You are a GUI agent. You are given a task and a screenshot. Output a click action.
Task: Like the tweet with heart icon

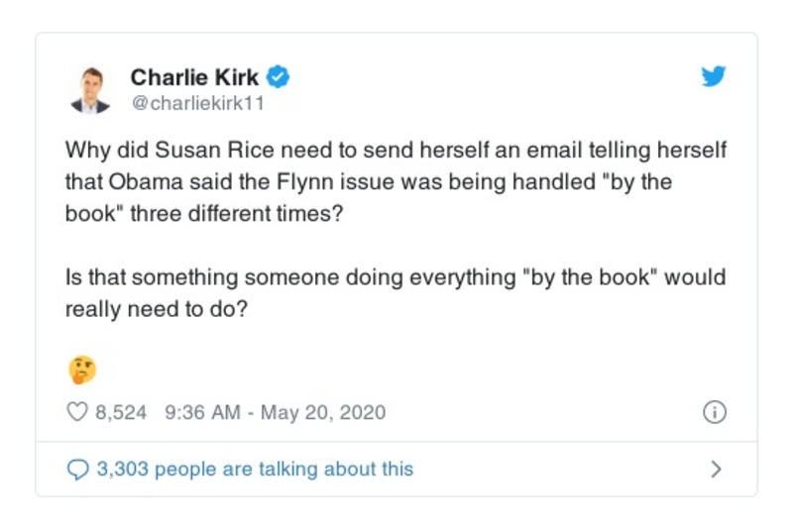pyautogui.click(x=76, y=412)
